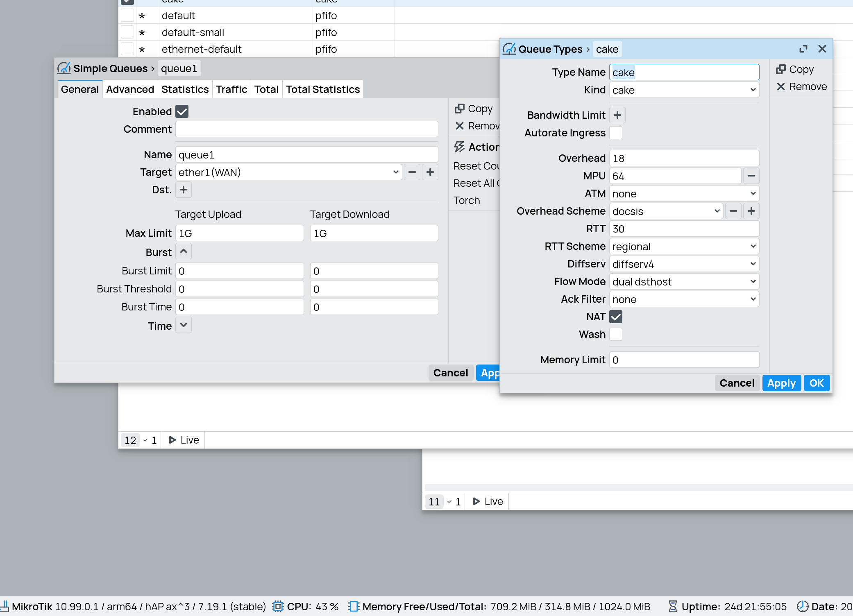
Task: Click the Type Name input field
Action: click(x=684, y=72)
